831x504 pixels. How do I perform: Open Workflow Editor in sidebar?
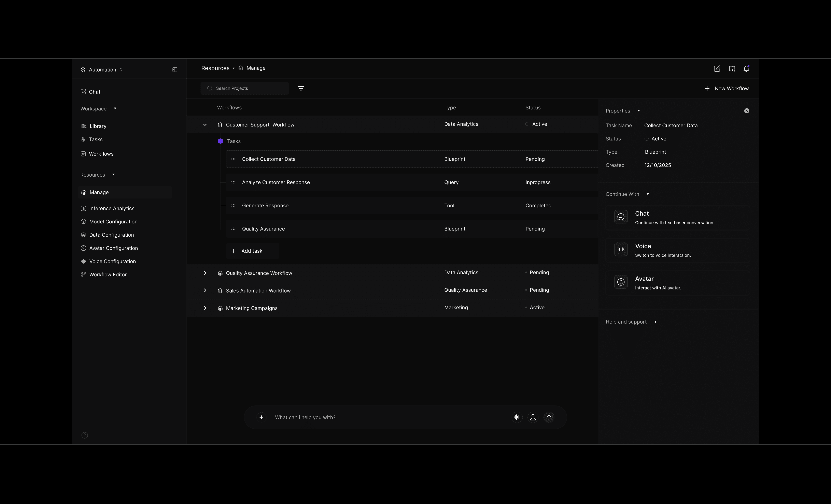pos(108,275)
